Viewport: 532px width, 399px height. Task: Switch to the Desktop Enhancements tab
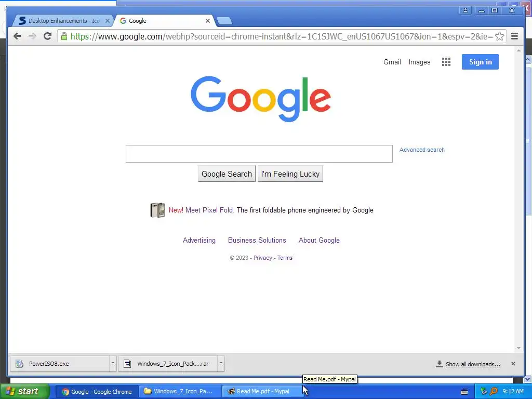(63, 21)
